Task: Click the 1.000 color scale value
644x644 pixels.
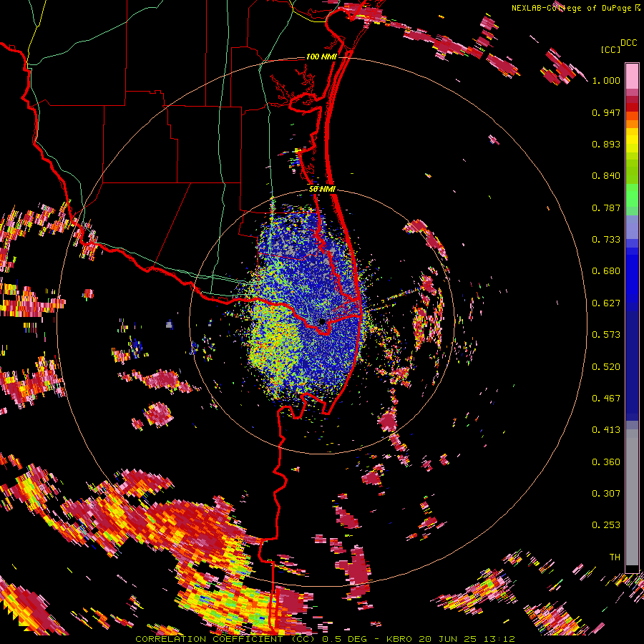Action: click(606, 80)
